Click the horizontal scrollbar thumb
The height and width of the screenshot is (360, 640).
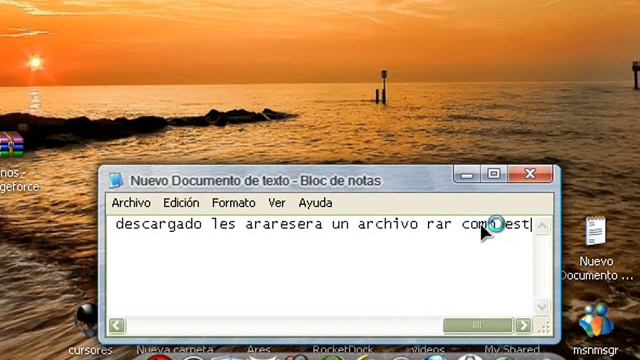477,325
